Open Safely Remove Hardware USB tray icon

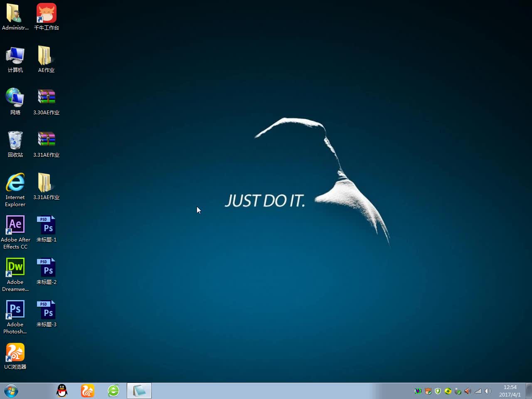click(458, 391)
